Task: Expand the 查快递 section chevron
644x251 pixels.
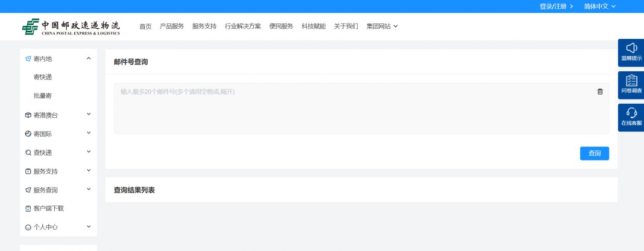Action: pos(89,152)
